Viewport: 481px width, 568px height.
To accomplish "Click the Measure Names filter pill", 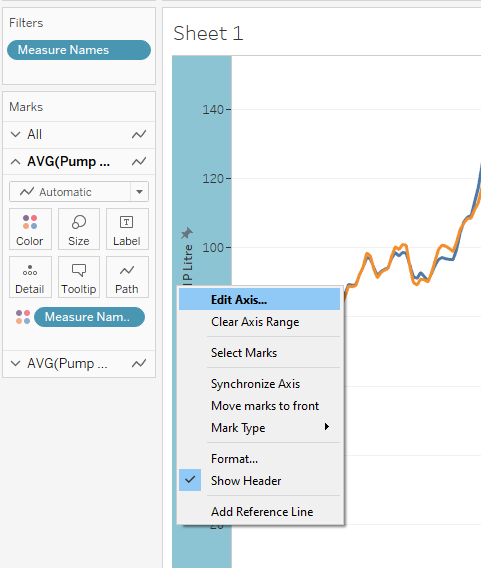I will click(x=79, y=50).
